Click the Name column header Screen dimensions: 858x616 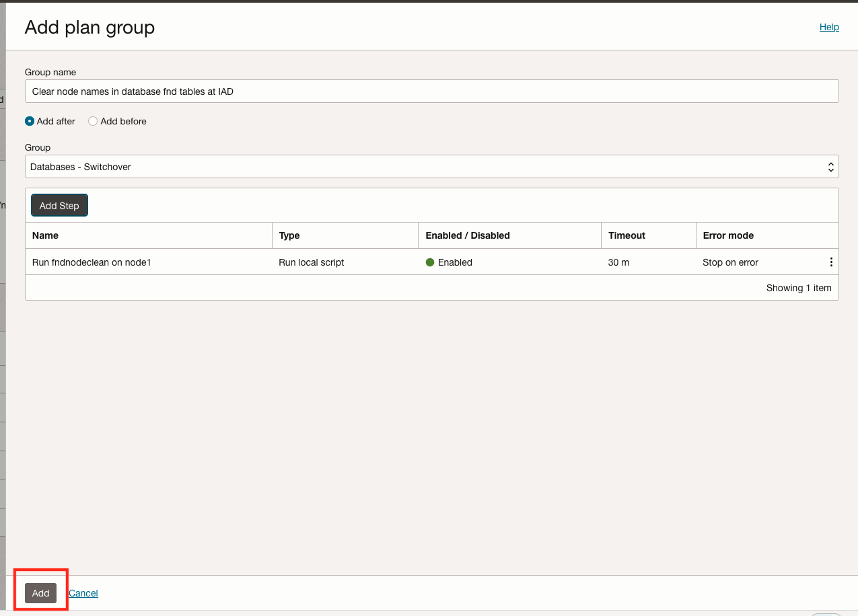[149, 235]
